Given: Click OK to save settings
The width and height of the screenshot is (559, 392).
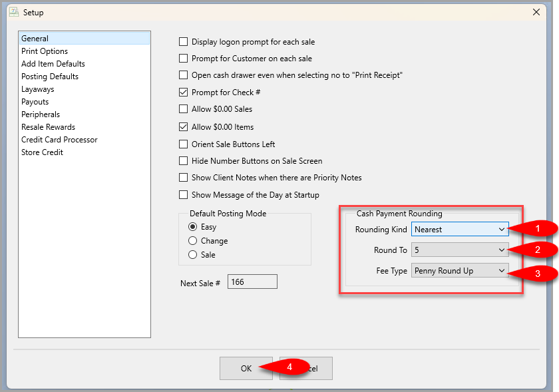Looking at the screenshot, I should click(x=246, y=369).
